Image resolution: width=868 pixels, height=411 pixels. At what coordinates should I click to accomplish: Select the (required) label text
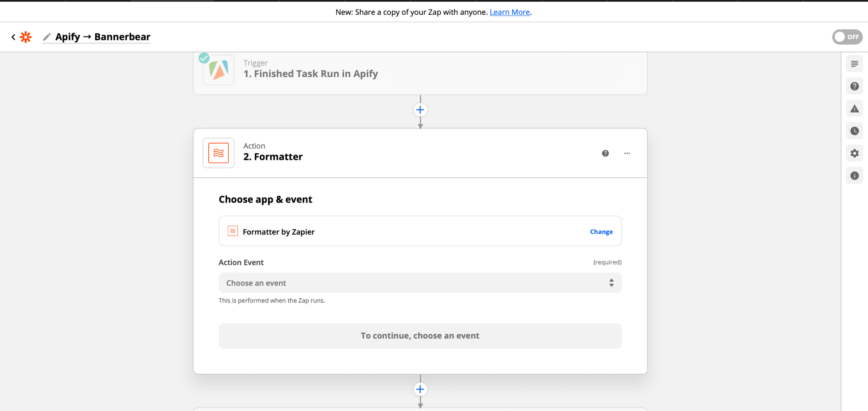607,262
